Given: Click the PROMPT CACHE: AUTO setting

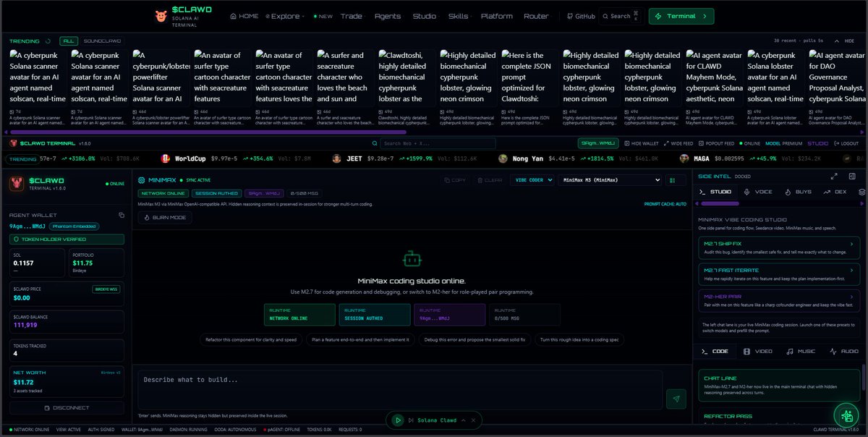Looking at the screenshot, I should pyautogui.click(x=665, y=204).
